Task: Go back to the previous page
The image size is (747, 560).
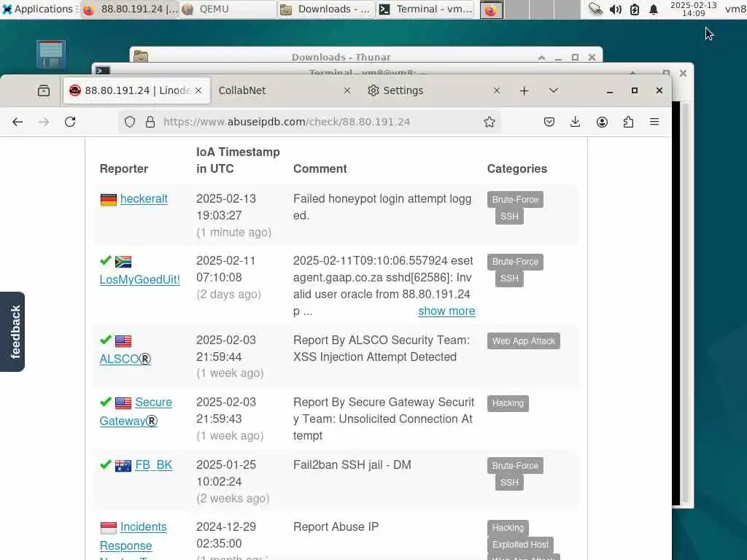Action: [18, 122]
